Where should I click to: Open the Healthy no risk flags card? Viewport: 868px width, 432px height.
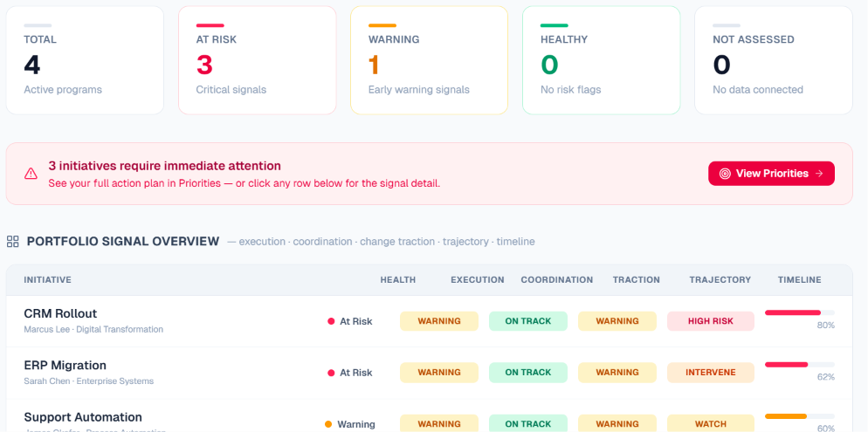[601, 60]
